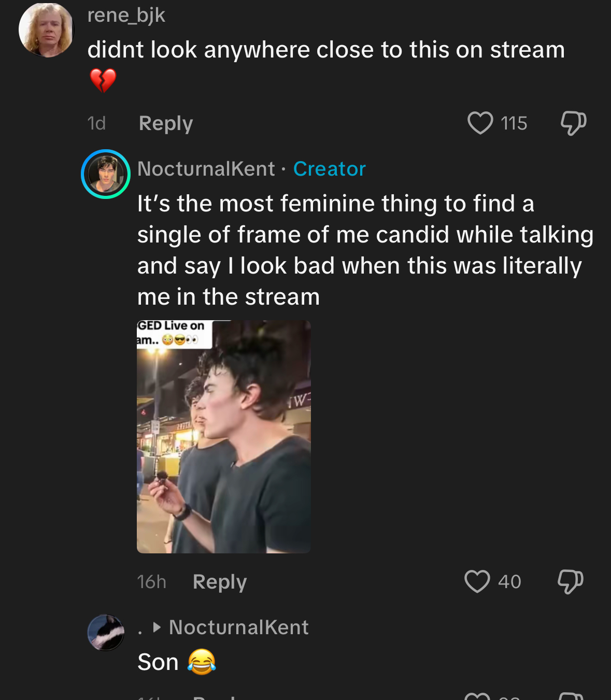Like rene_bjk's comment with heart icon

click(480, 123)
